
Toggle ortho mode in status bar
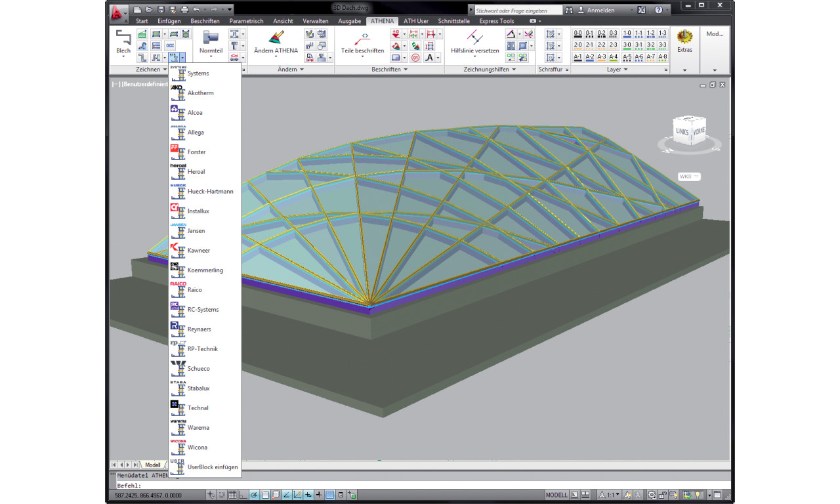(243, 495)
